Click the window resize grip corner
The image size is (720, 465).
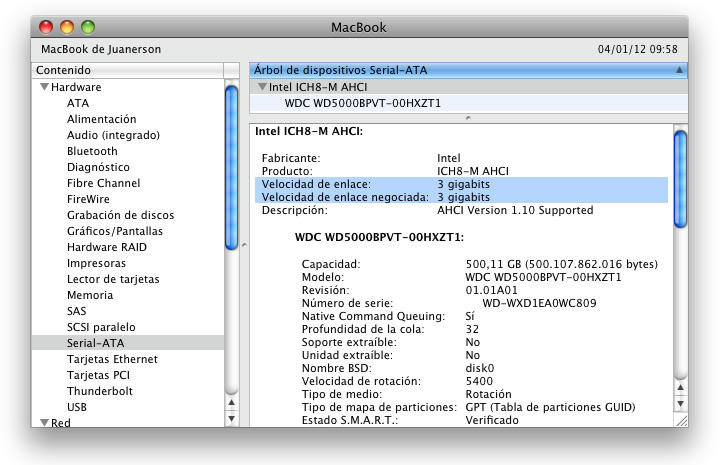point(681,421)
